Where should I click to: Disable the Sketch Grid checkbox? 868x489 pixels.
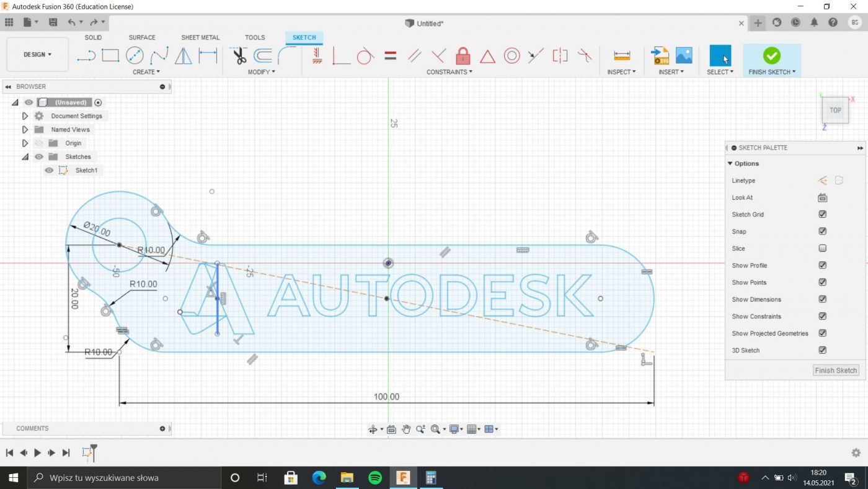(x=822, y=214)
